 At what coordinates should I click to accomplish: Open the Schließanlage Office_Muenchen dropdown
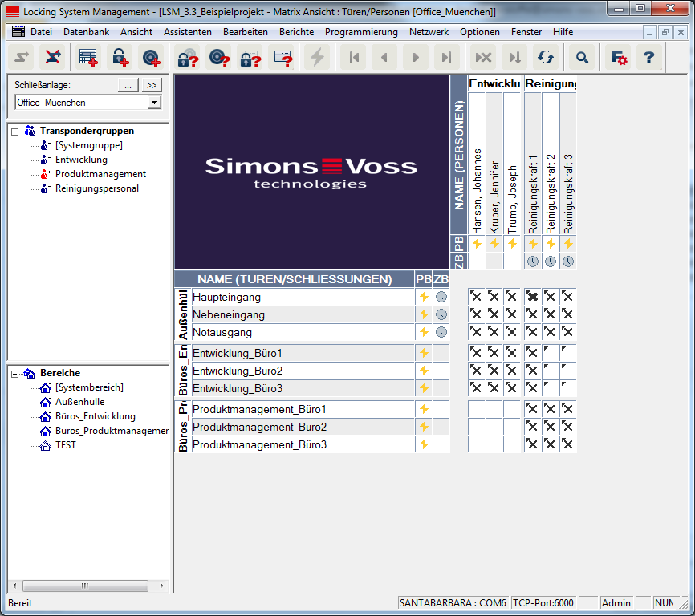click(154, 103)
